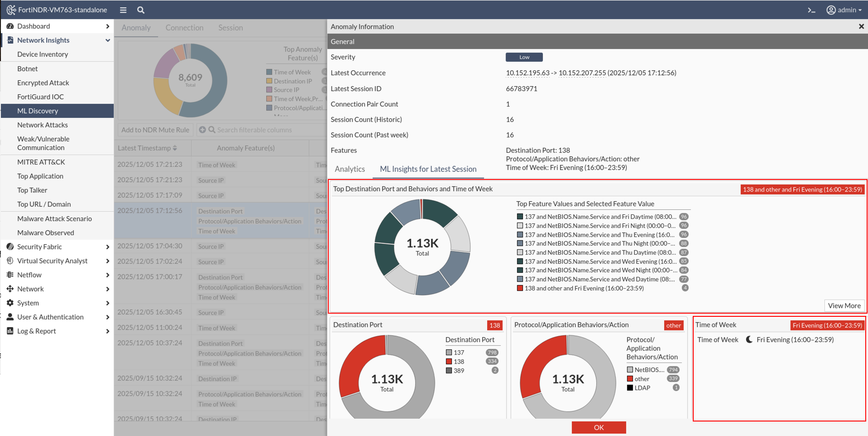Click the Virtual Security Analyst icon
Viewport: 868px width, 436px height.
10,261
